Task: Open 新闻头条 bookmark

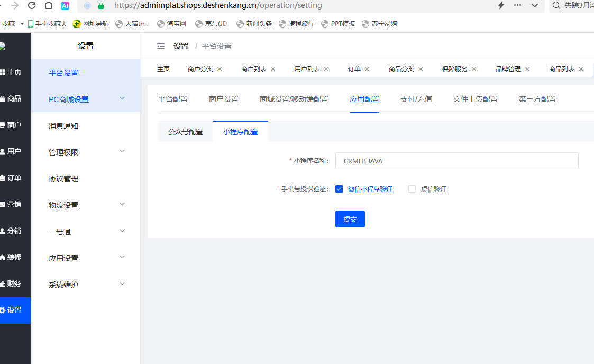Action: [x=254, y=24]
